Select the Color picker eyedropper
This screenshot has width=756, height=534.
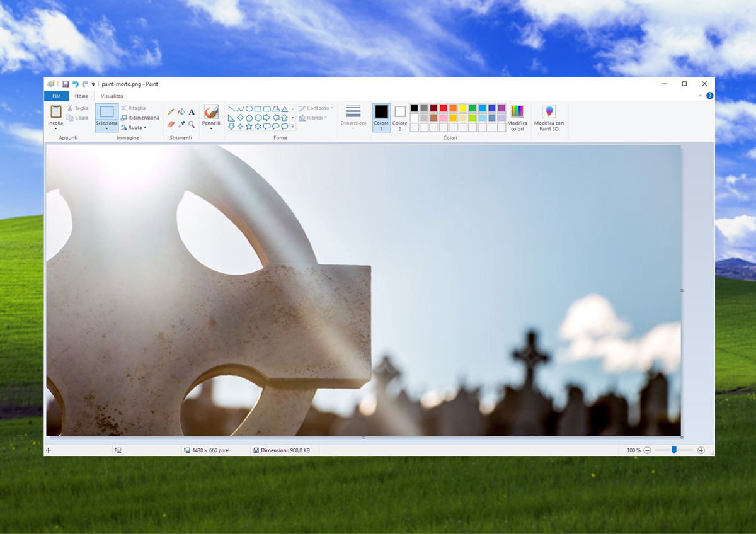tap(181, 125)
